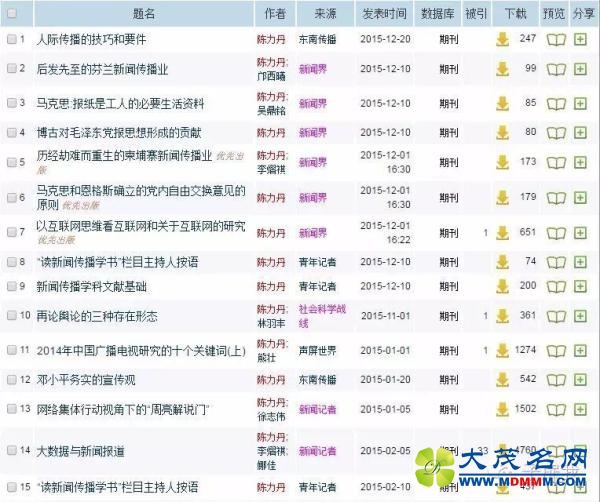Share "邓小平务实的宣传观" plus icon
The image size is (600, 502).
pos(580,380)
